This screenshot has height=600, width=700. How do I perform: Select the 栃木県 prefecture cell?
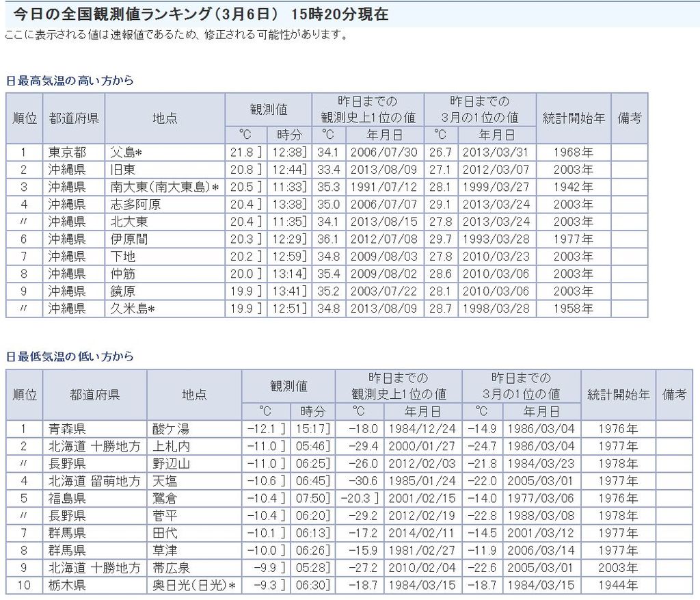(x=67, y=585)
